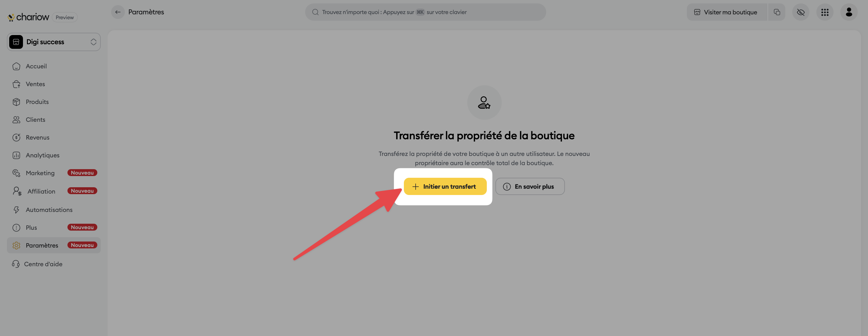868x336 pixels.
Task: Copy the store link with the copy icon
Action: tap(777, 12)
